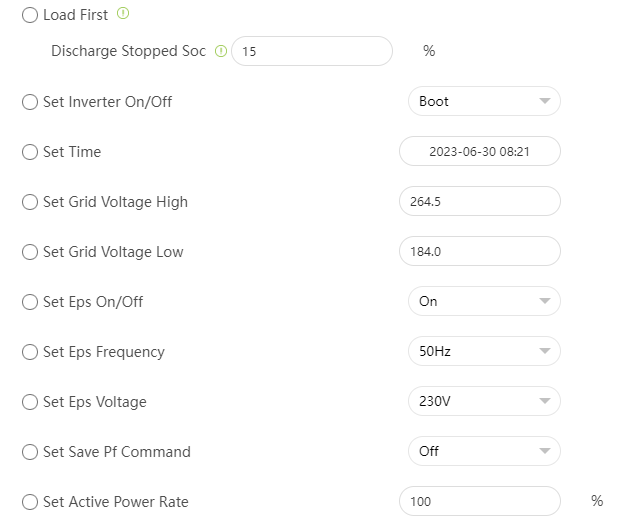This screenshot has width=627, height=518.
Task: Open the 50Hz frequency dropdown
Action: (484, 351)
